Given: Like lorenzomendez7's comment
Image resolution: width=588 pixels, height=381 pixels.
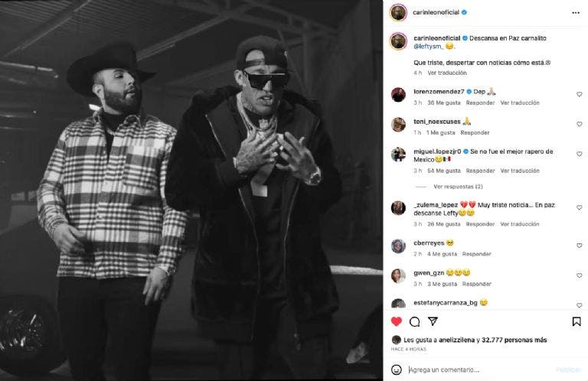Looking at the screenshot, I should [x=579, y=94].
